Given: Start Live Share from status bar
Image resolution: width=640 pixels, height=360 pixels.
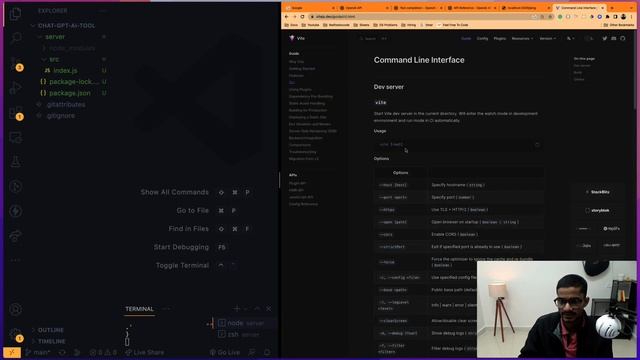Looking at the screenshot, I should click(144, 352).
